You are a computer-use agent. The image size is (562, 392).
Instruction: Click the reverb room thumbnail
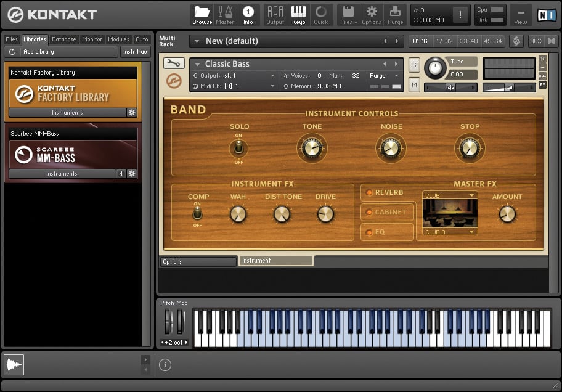pos(450,213)
